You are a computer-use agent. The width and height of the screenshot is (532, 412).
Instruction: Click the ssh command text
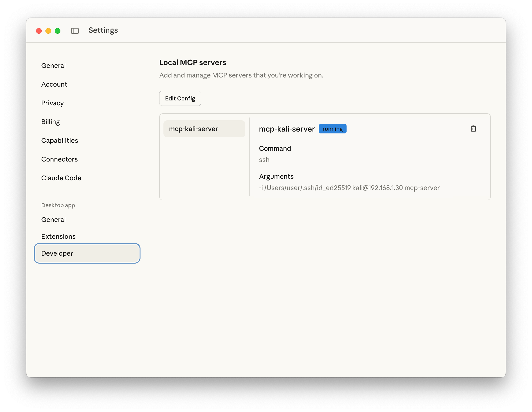pyautogui.click(x=264, y=160)
